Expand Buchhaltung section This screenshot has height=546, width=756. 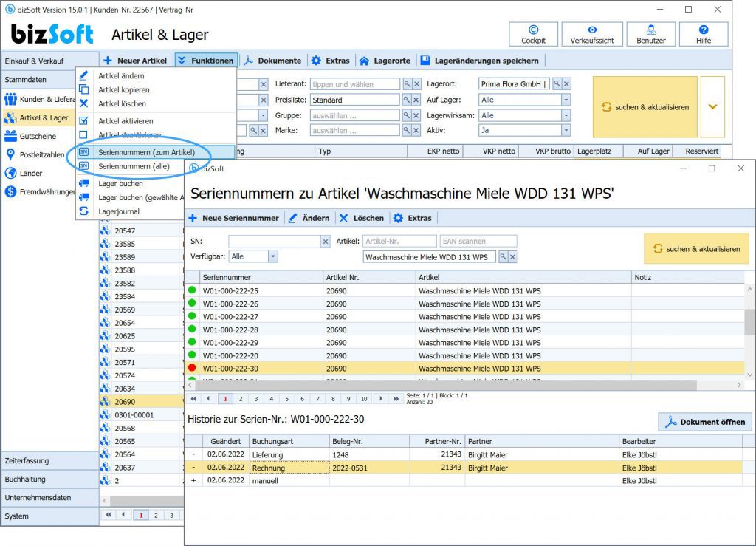[x=50, y=479]
